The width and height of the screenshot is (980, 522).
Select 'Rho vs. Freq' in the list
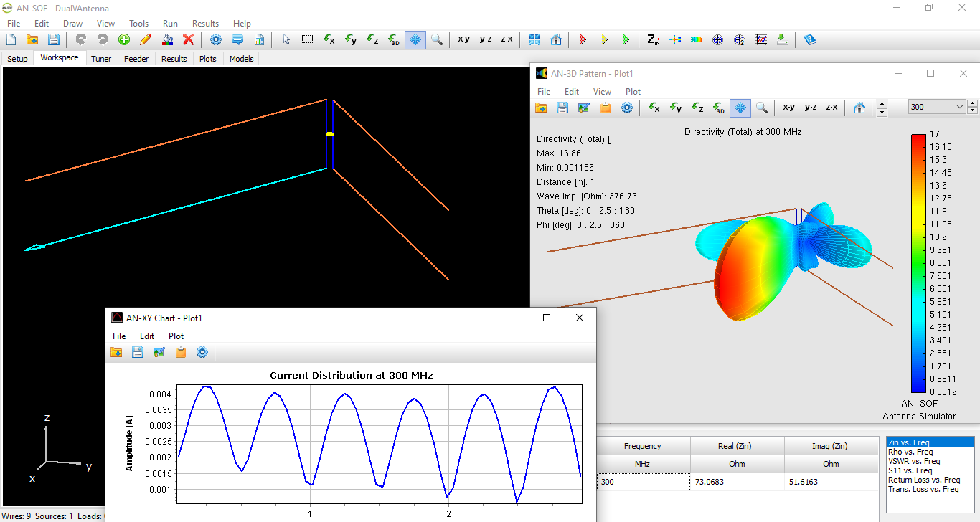pyautogui.click(x=910, y=452)
